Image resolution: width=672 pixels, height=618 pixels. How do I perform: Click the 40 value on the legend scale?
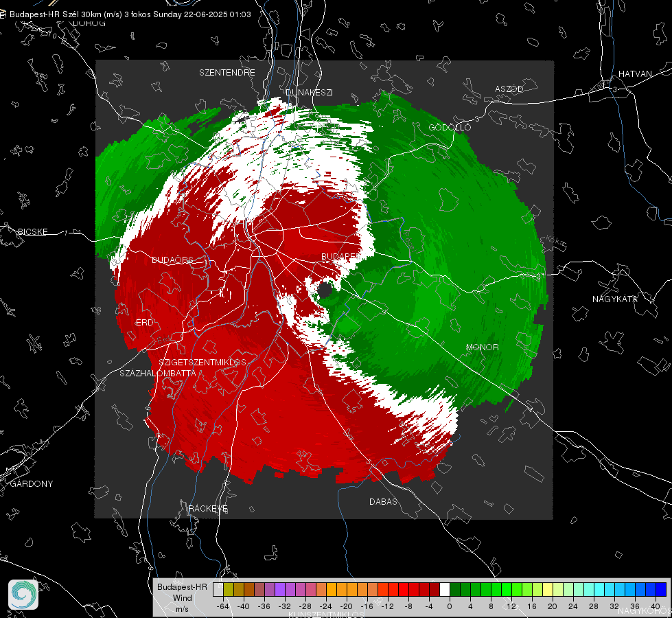(x=655, y=606)
